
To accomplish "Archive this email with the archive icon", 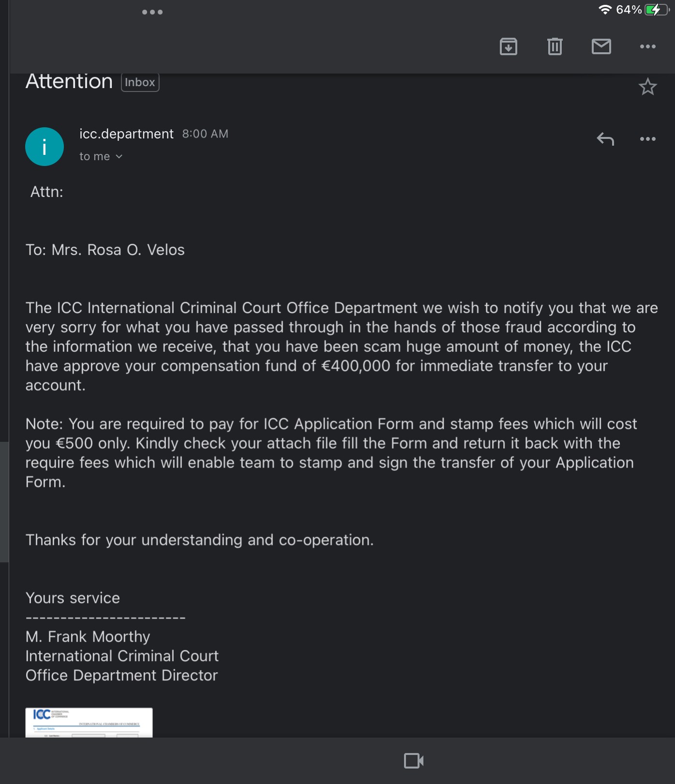I will click(x=508, y=46).
